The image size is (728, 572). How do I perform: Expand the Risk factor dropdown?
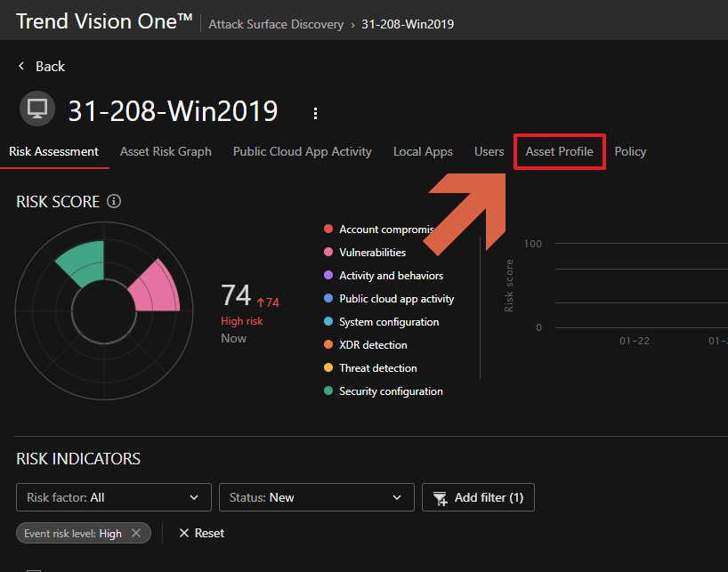[113, 497]
